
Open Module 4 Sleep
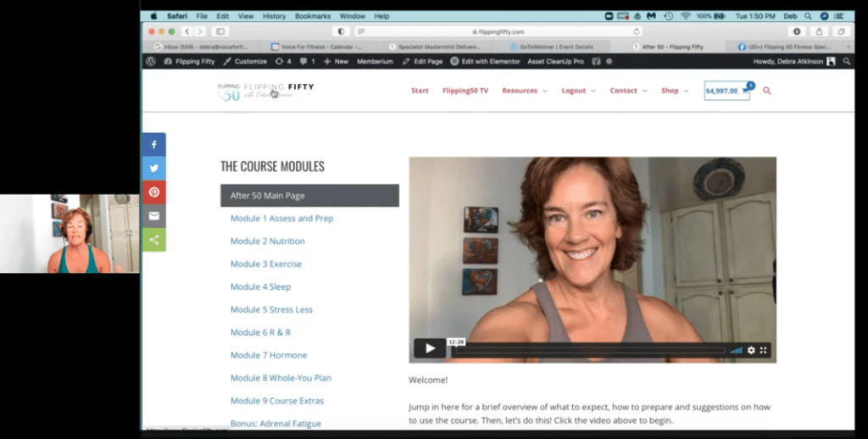260,286
